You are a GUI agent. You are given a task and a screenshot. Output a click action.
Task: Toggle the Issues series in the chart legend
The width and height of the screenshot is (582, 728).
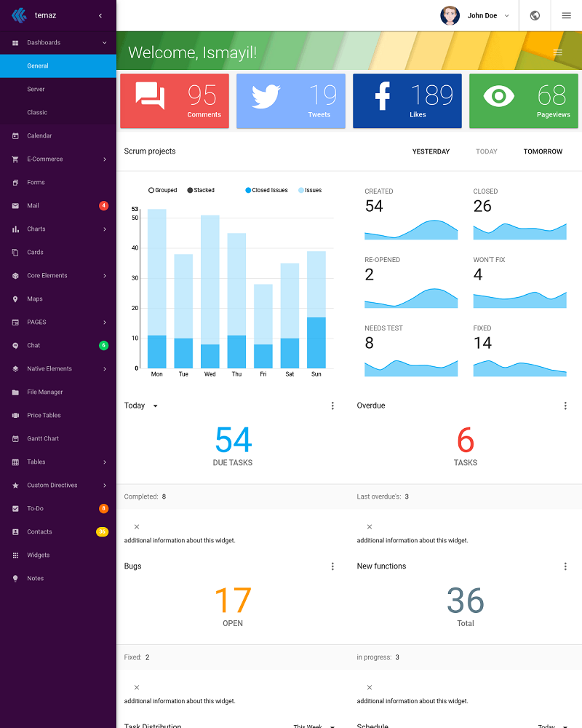coord(309,190)
